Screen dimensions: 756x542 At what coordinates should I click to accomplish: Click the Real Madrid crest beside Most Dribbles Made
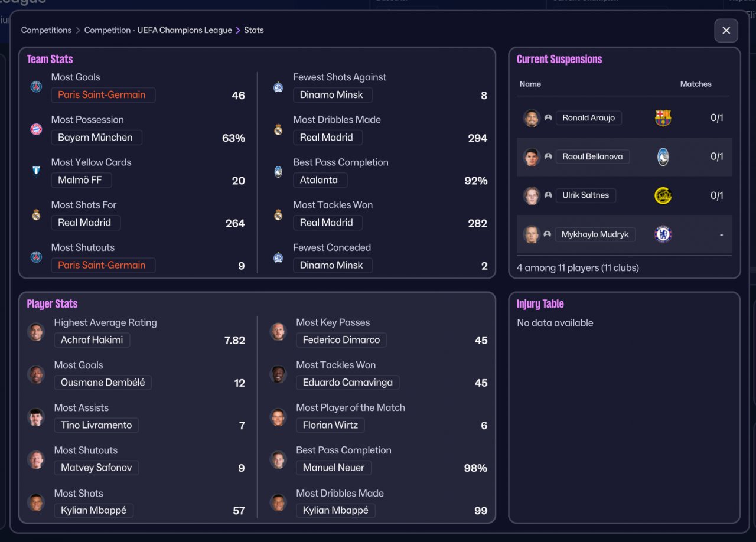click(278, 129)
